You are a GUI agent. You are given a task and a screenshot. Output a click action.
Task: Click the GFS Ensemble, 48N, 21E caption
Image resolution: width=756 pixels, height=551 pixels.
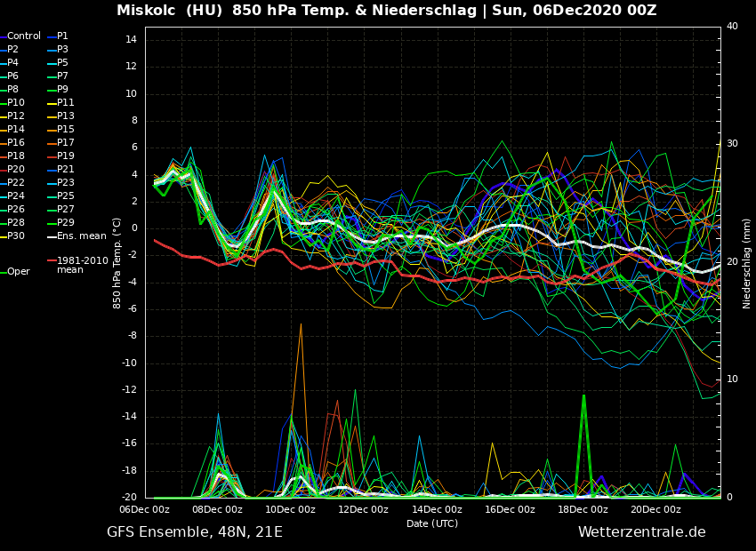tap(195, 532)
